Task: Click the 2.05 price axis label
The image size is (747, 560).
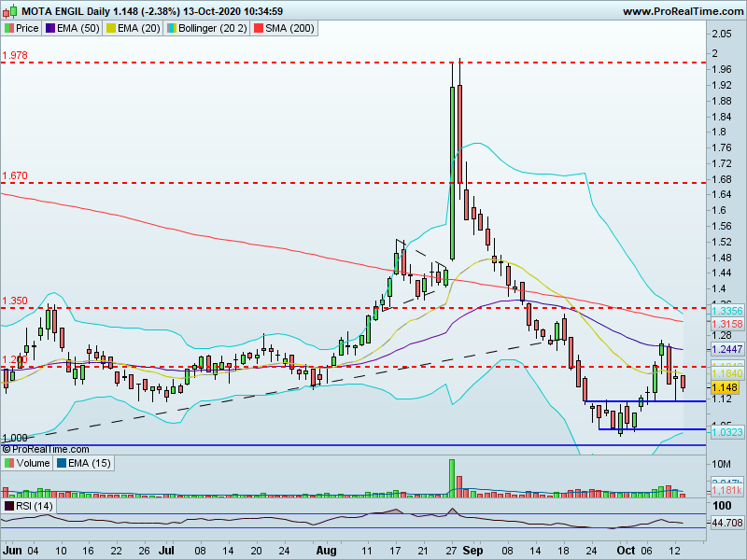Action: click(x=722, y=34)
